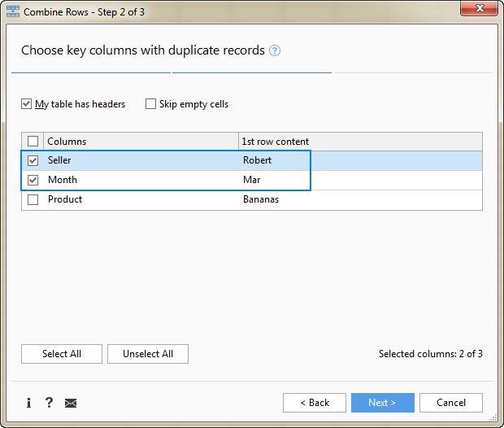504x428 pixels.
Task: Click the Mar cell value
Action: point(252,180)
